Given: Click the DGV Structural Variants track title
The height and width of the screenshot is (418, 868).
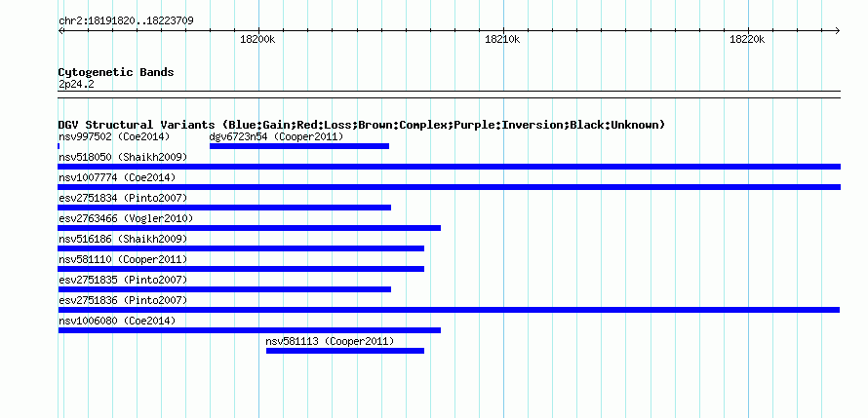Looking at the screenshot, I should 361,125.
